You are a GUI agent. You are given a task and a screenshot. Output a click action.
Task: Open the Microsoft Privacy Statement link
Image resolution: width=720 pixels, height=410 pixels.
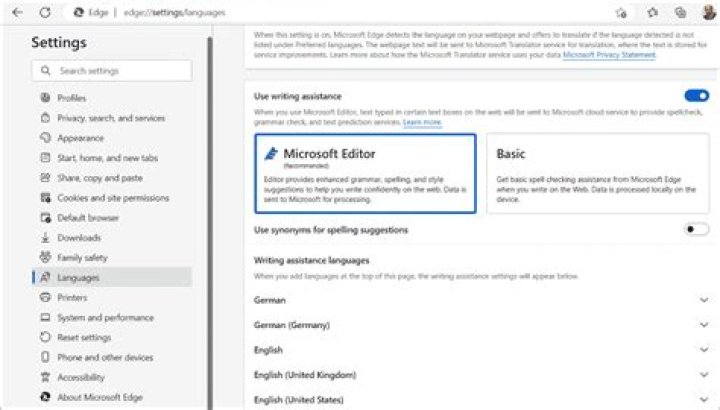click(609, 55)
